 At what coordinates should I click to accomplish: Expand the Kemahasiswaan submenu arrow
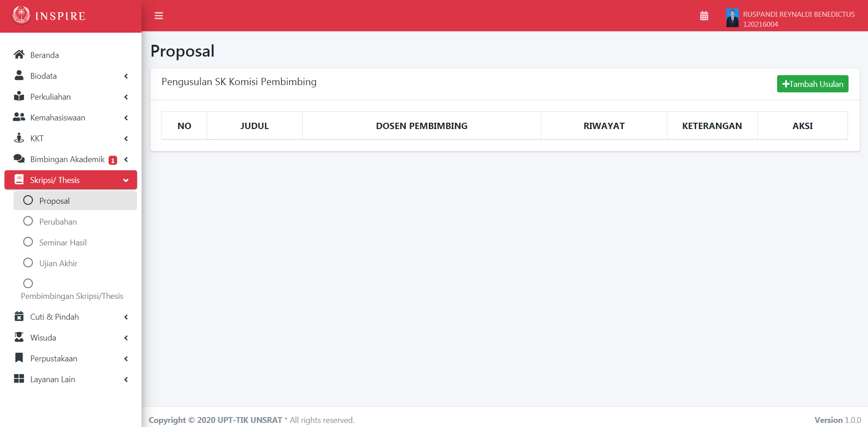(126, 118)
